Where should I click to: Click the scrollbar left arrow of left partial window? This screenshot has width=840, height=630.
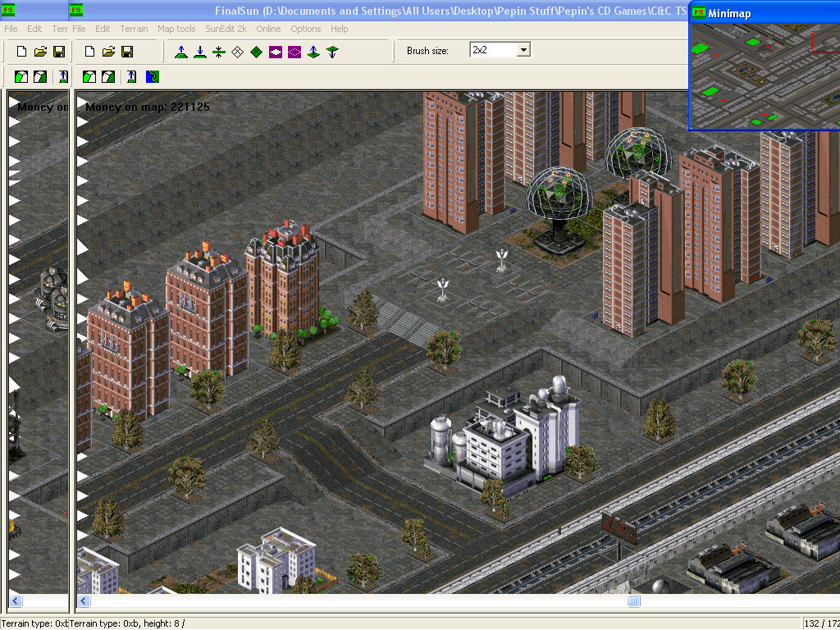(16, 601)
